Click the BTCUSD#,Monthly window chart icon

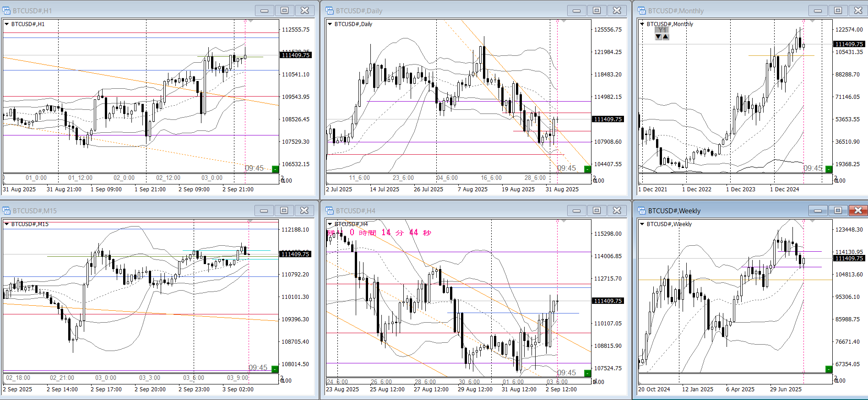pyautogui.click(x=642, y=11)
